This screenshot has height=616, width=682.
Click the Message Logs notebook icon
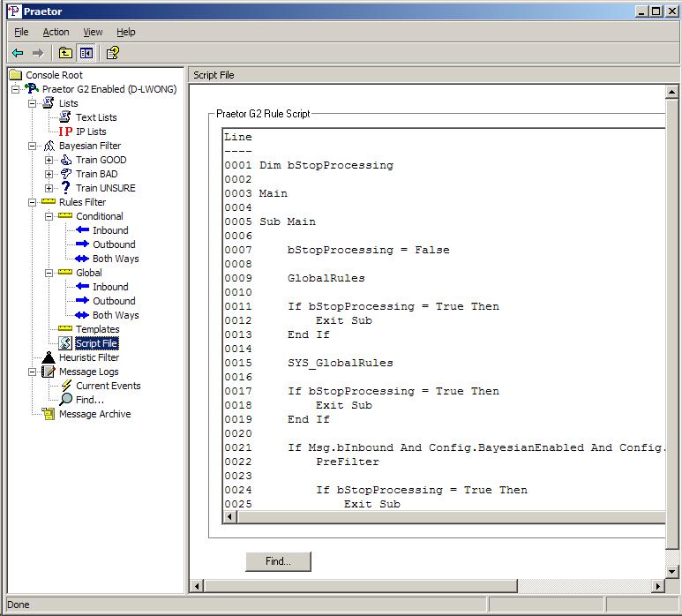click(49, 372)
